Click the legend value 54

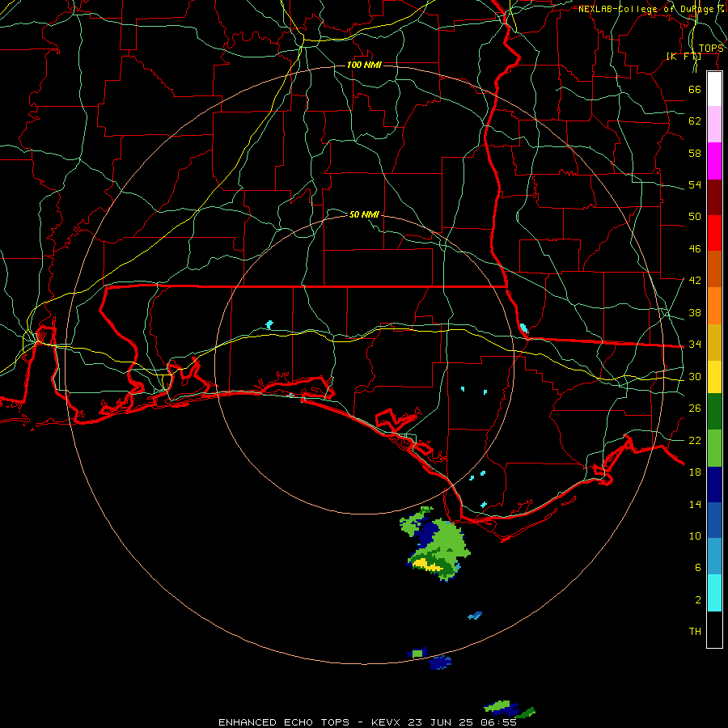[x=695, y=184]
